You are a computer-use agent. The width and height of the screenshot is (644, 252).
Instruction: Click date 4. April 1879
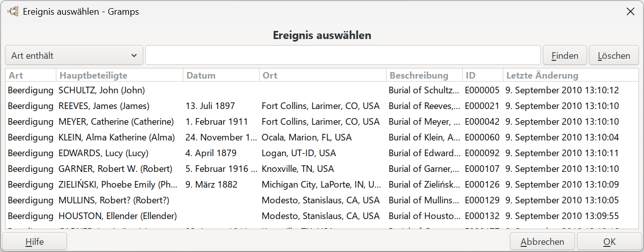[211, 153]
